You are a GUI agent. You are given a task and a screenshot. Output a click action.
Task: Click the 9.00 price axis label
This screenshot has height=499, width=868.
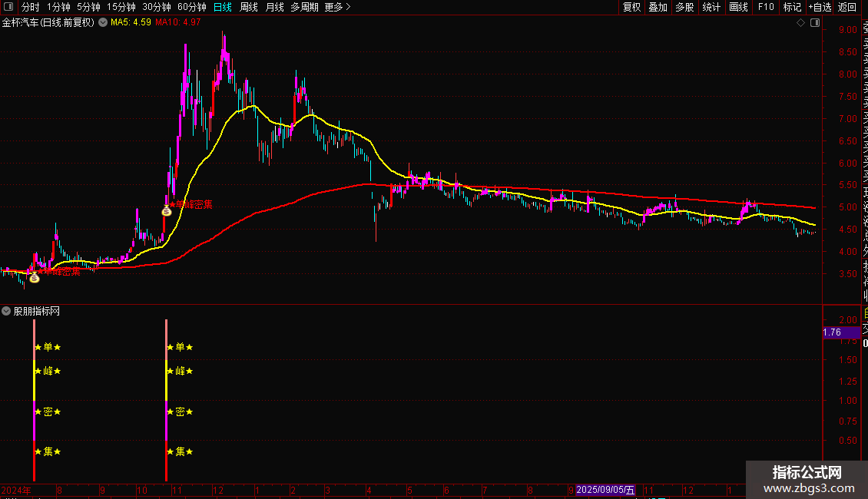point(847,30)
